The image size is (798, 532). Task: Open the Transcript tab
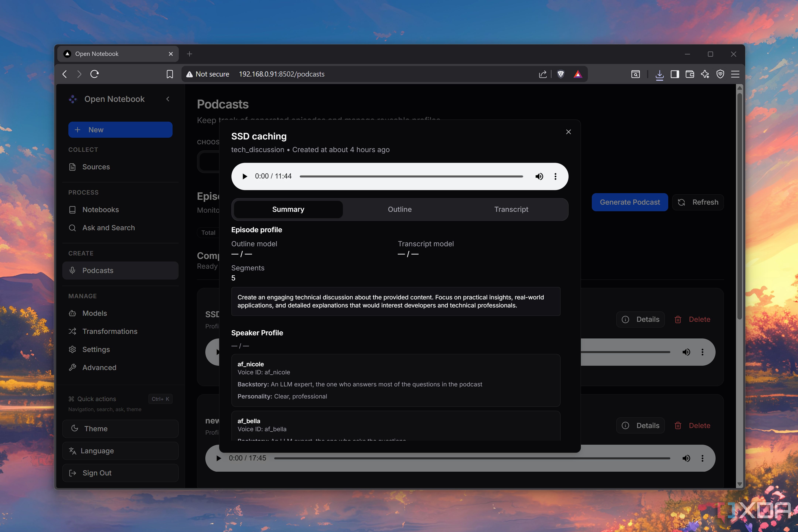[511, 209]
